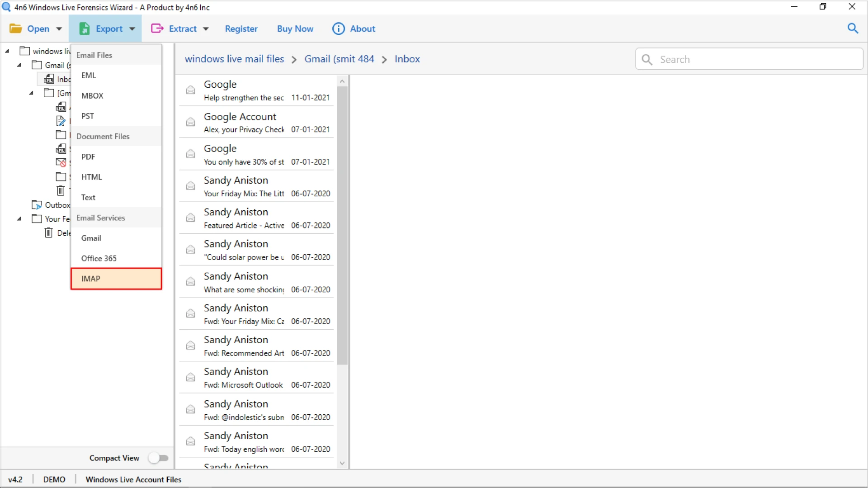Viewport: 868px width, 488px height.
Task: Click envelope icon of Google Account email
Action: click(x=191, y=122)
